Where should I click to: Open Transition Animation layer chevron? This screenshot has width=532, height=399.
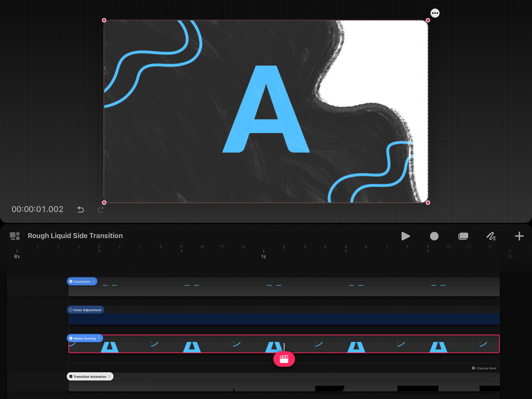click(109, 376)
